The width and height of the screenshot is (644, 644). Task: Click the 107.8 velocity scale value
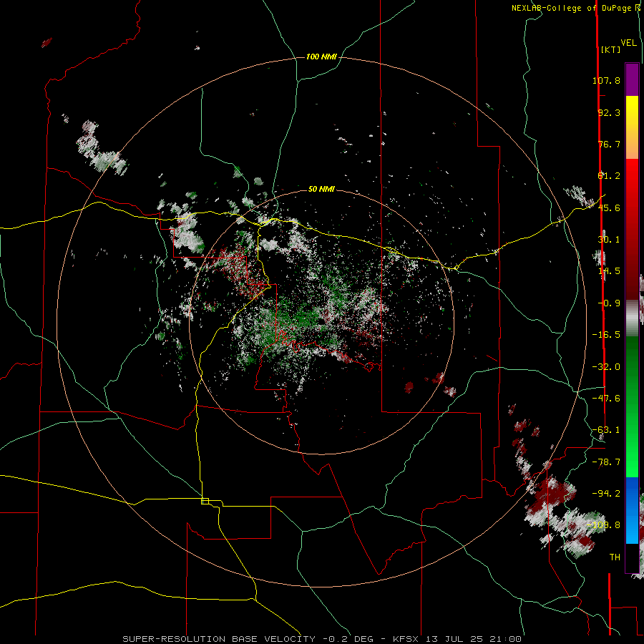(x=606, y=80)
